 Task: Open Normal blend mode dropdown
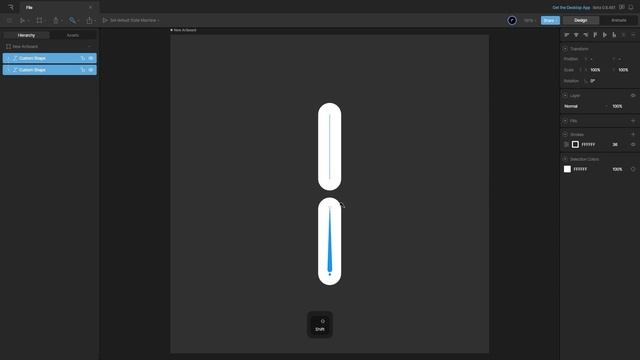(585, 107)
